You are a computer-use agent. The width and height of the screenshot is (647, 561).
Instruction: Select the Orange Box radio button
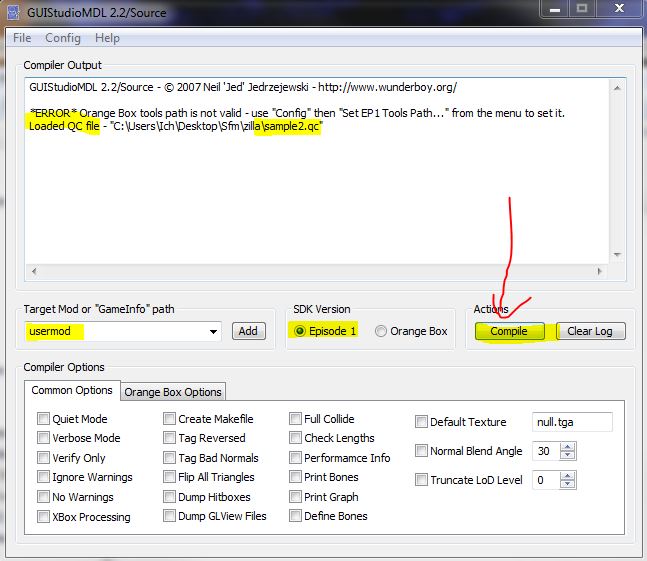(411, 331)
